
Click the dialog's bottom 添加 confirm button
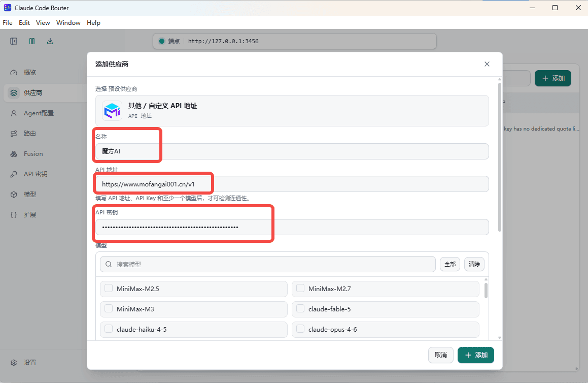476,355
